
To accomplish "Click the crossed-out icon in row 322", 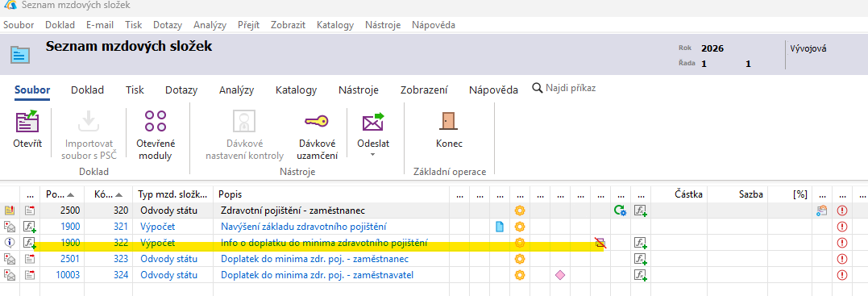I will coord(600,243).
